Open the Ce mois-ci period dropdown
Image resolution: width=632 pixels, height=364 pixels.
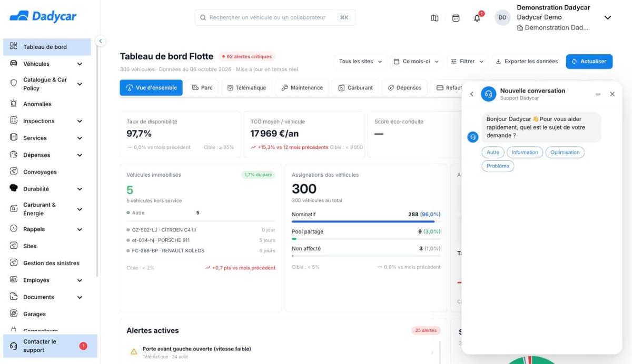pos(416,62)
